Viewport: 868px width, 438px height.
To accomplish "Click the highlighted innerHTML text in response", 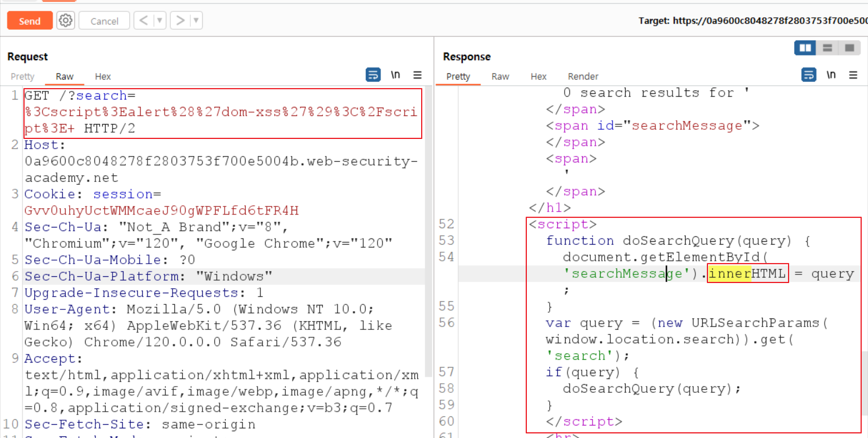I will pos(747,274).
